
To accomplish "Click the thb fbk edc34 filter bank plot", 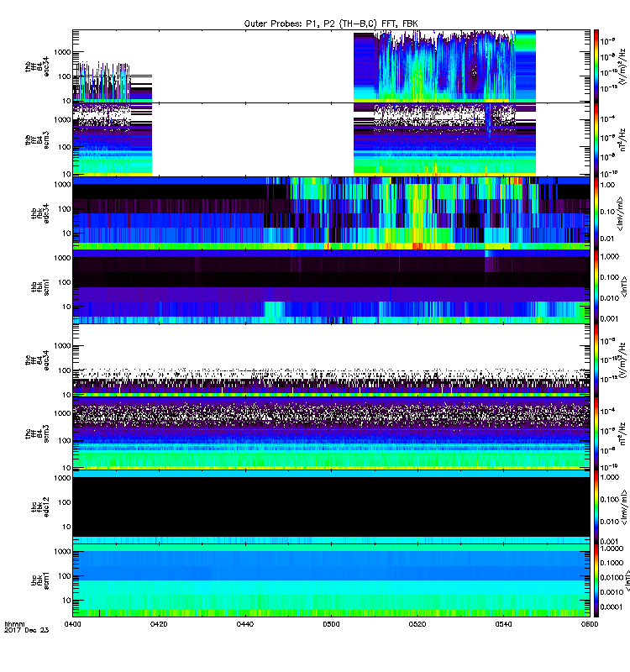I will tap(331, 213).
